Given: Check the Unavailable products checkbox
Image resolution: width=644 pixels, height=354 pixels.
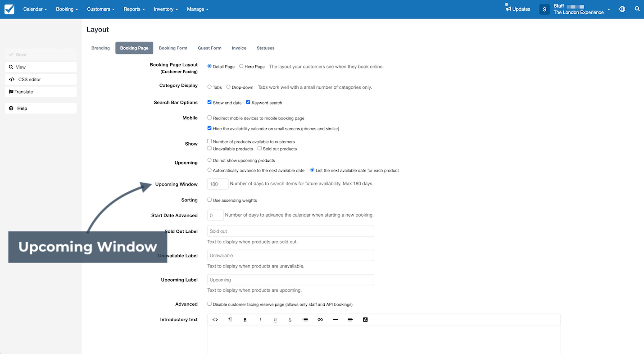Looking at the screenshot, I should [209, 148].
